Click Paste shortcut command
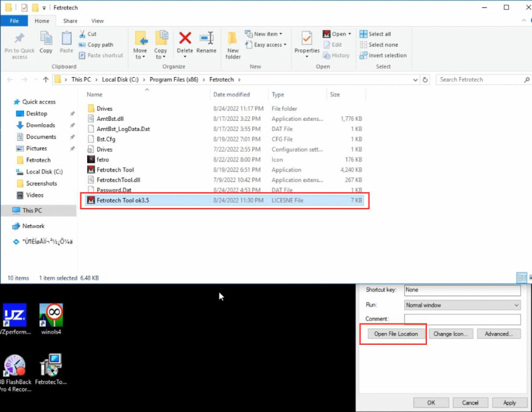 (101, 55)
